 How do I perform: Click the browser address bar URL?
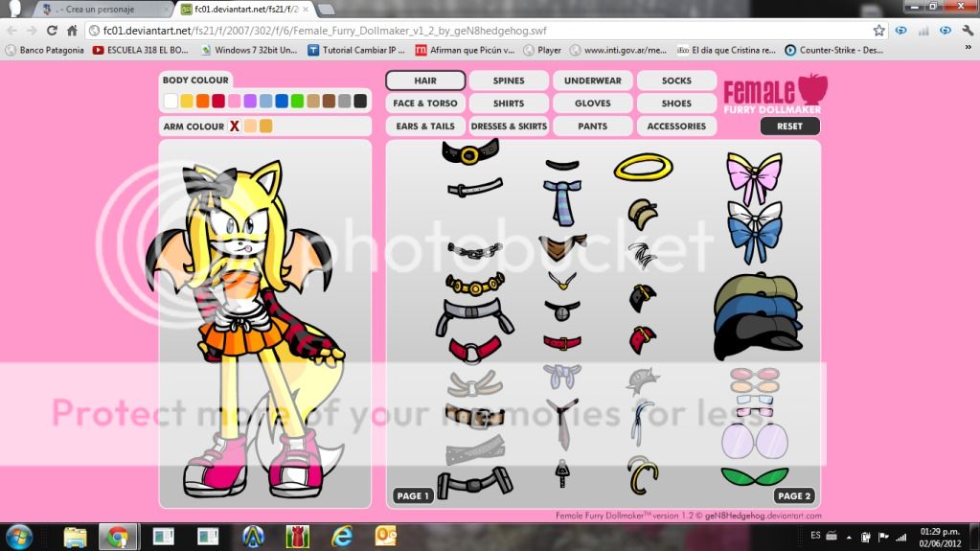click(x=325, y=31)
